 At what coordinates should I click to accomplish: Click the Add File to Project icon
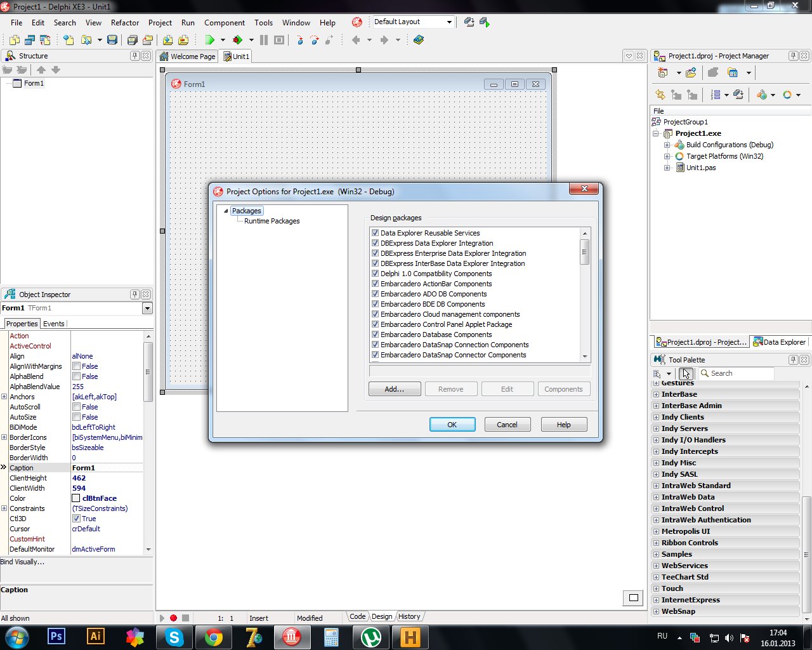coord(167,40)
